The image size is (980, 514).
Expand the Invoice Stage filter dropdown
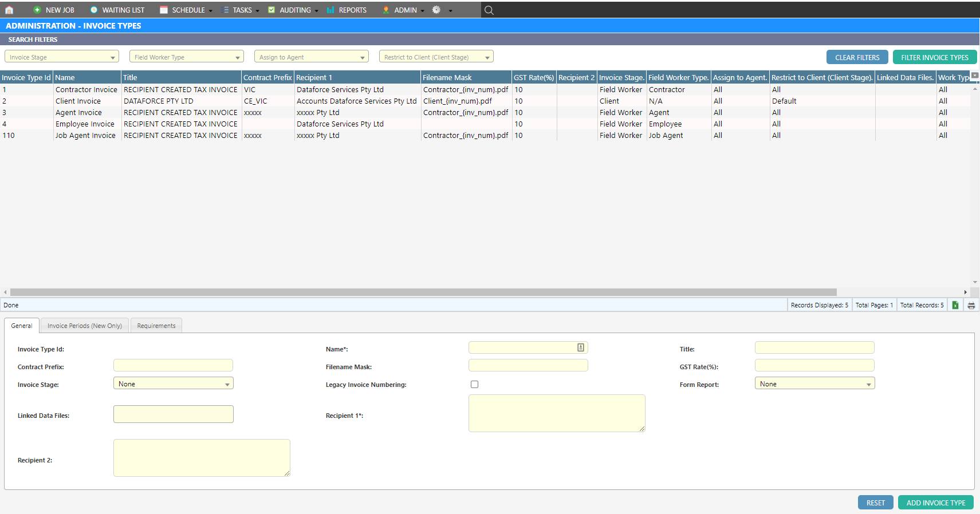[x=113, y=57]
